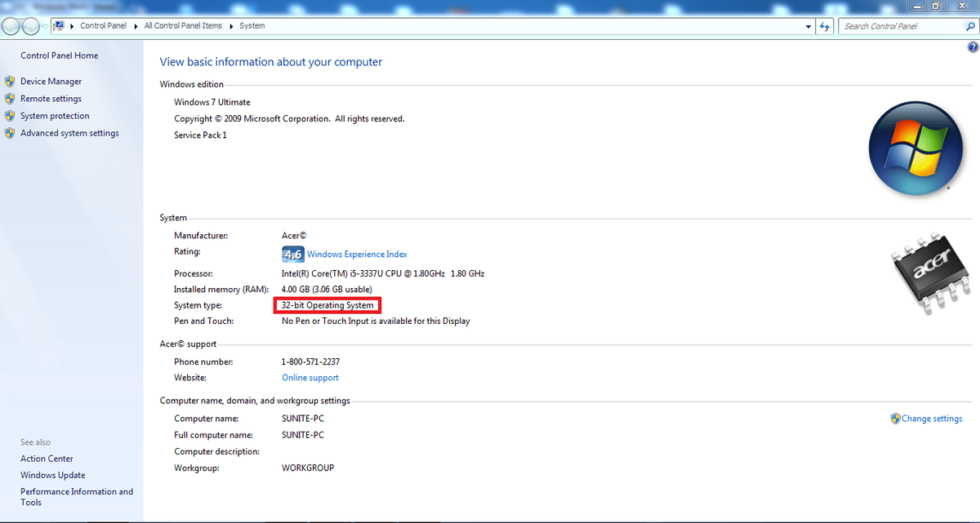Click the refresh icon in the address bar
980x523 pixels.
pos(824,25)
